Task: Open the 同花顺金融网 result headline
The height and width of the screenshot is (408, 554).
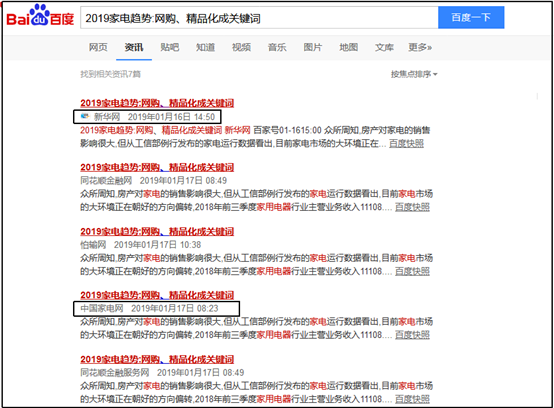Action: coord(157,167)
